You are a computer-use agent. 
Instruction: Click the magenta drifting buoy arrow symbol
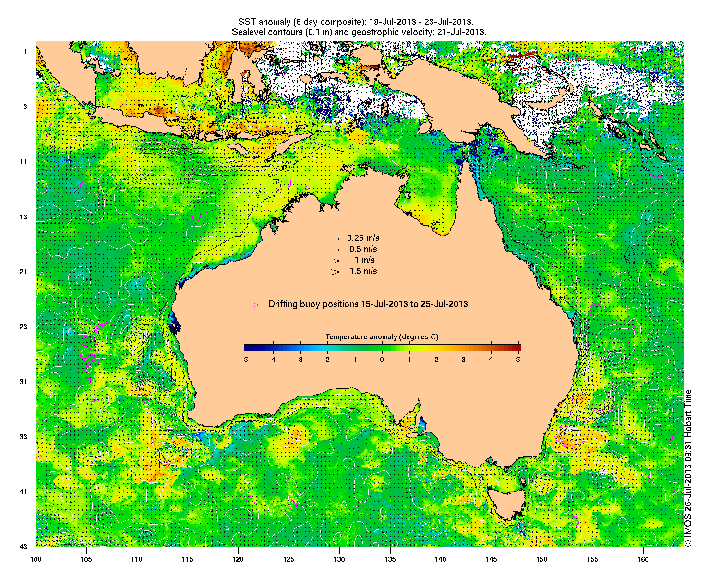click(256, 305)
